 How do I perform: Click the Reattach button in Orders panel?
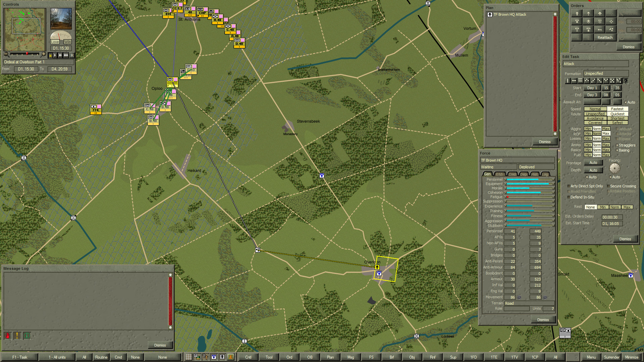point(605,37)
